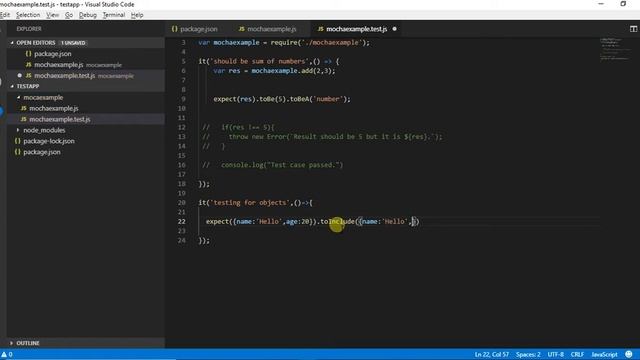
Task: Open mochaexample.js in TESTAPP tree
Action: [x=53, y=108]
